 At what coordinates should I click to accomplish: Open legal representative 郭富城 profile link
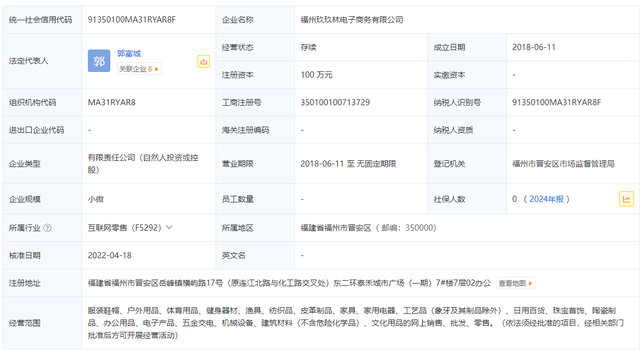pos(129,53)
